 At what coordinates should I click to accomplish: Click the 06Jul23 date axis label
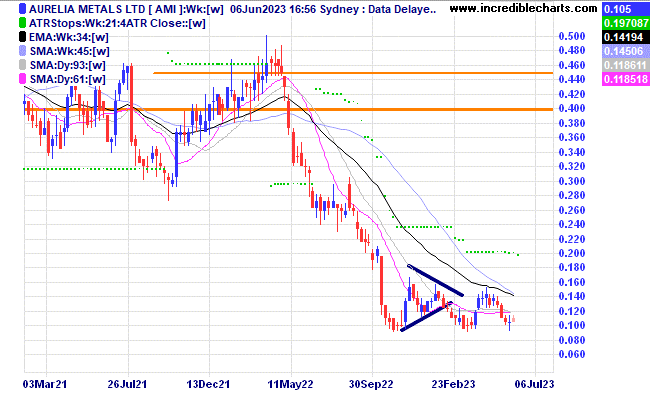(x=534, y=384)
